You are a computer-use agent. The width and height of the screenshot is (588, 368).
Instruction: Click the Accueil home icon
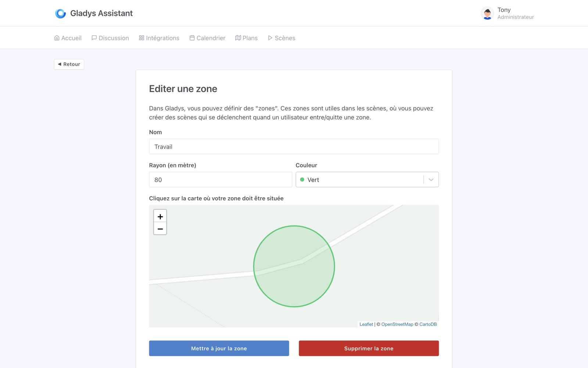[57, 38]
